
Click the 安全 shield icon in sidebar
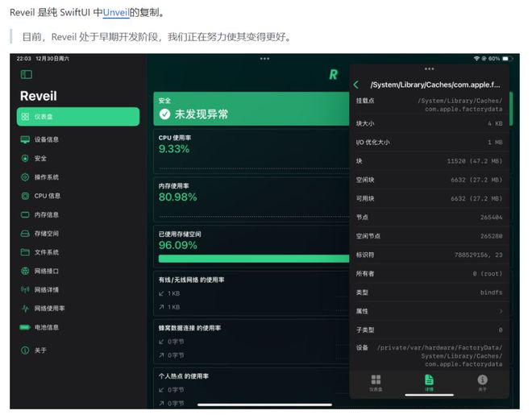coord(25,158)
